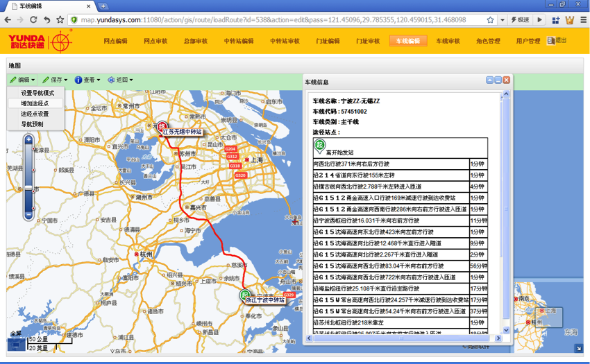Choose 设置导航模式 from edit menu

(x=37, y=93)
